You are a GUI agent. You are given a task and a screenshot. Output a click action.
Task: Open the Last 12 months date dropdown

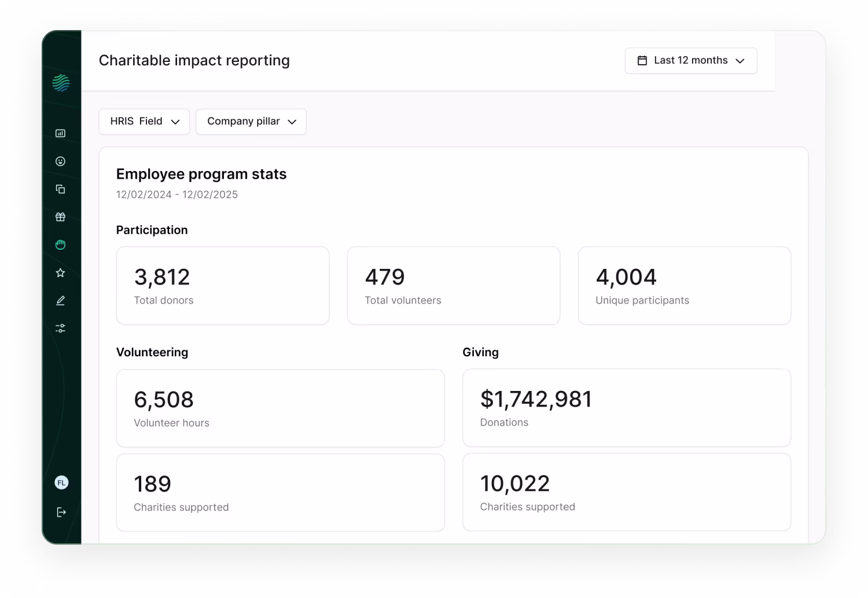(x=691, y=61)
